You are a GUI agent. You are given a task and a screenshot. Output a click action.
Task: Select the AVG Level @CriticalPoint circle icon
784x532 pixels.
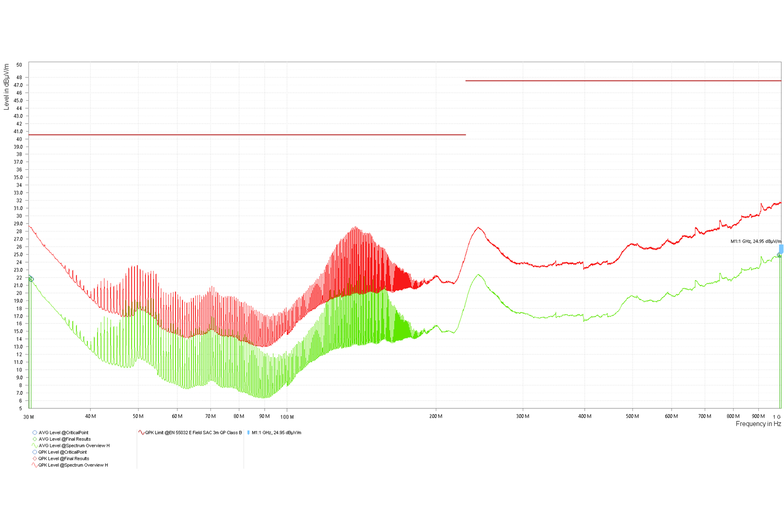(34, 433)
